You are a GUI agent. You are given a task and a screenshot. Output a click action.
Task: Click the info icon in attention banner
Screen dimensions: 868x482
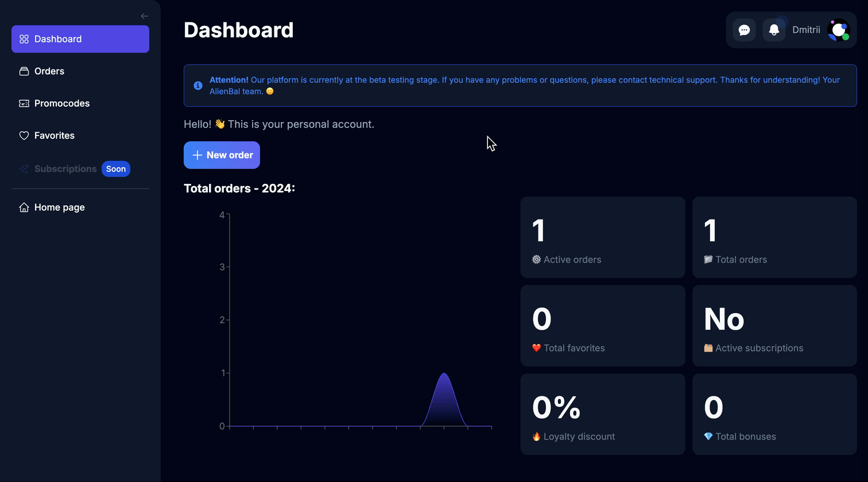point(198,86)
